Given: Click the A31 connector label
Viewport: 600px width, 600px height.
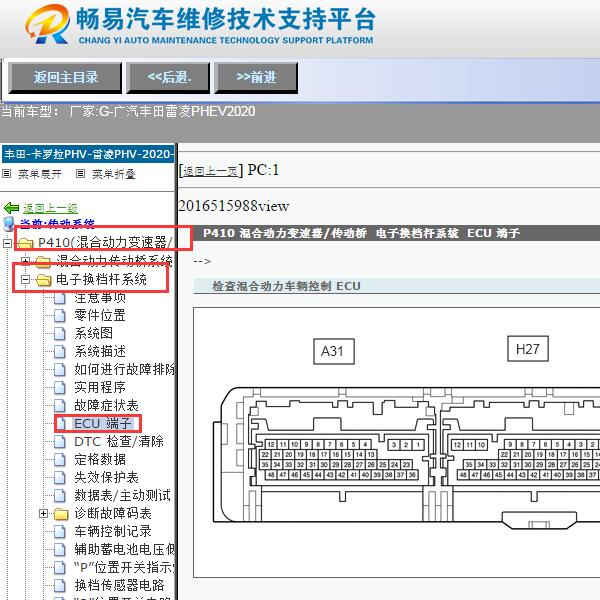Looking at the screenshot, I should tap(334, 351).
